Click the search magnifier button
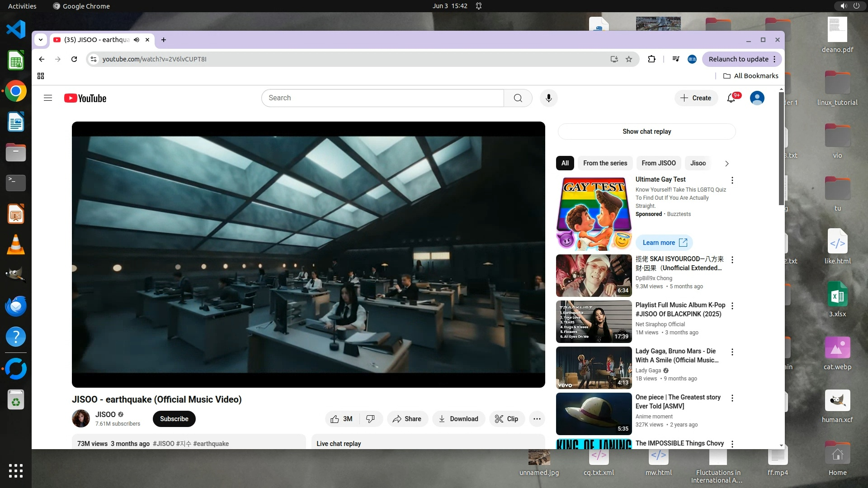Viewport: 868px width, 488px height. tap(518, 98)
